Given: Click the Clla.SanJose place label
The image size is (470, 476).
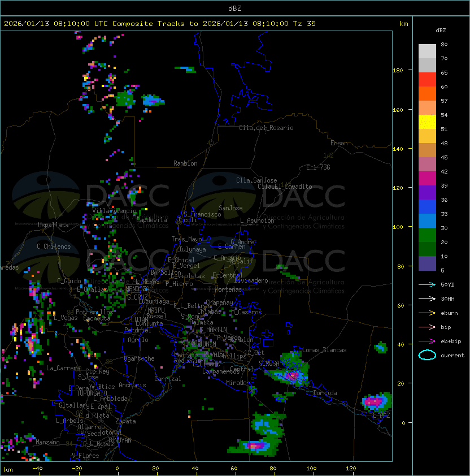Looking at the screenshot, I should coord(256,180).
